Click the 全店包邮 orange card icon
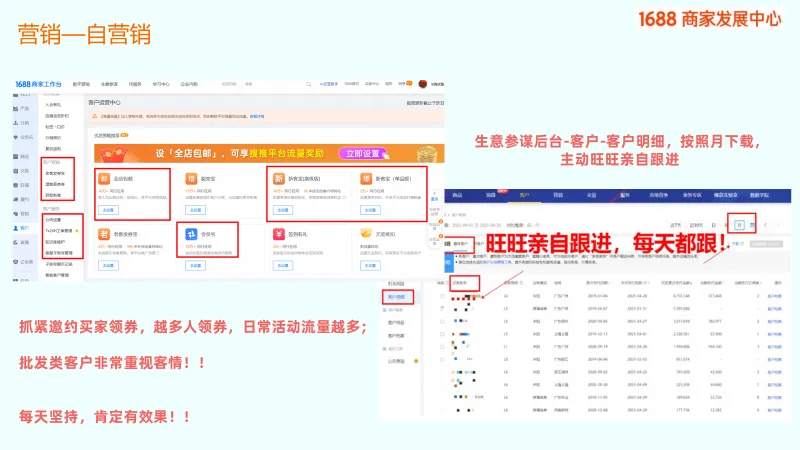 104,178
